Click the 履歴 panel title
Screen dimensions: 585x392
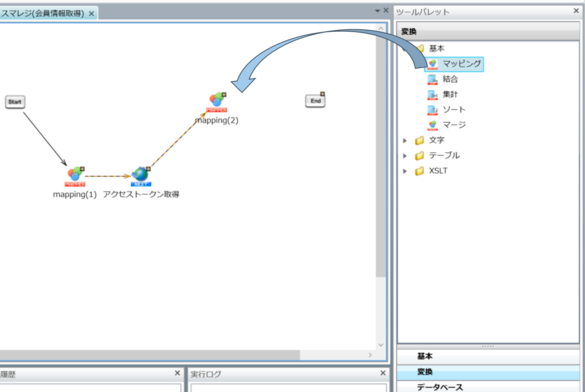[8, 374]
